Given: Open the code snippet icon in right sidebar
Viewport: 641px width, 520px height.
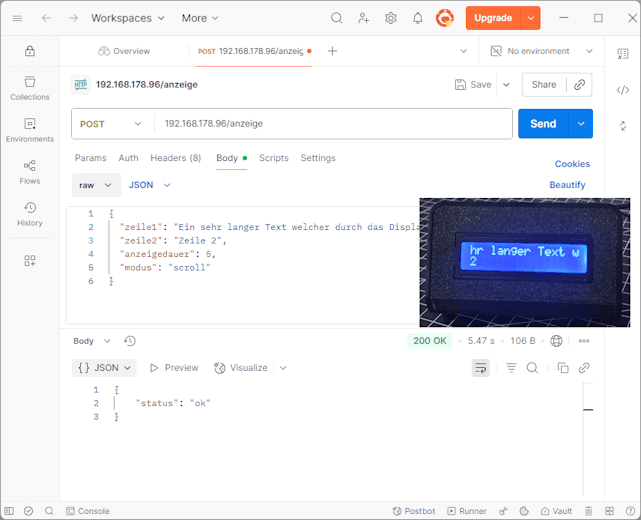Looking at the screenshot, I should pos(623,90).
